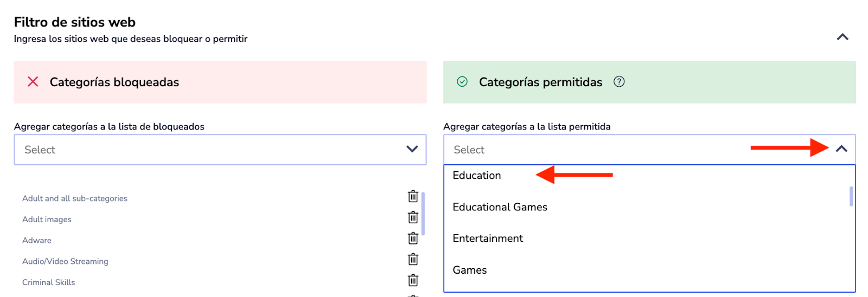Click the green checkmark permitted icon
868x297 pixels.
[x=462, y=82]
